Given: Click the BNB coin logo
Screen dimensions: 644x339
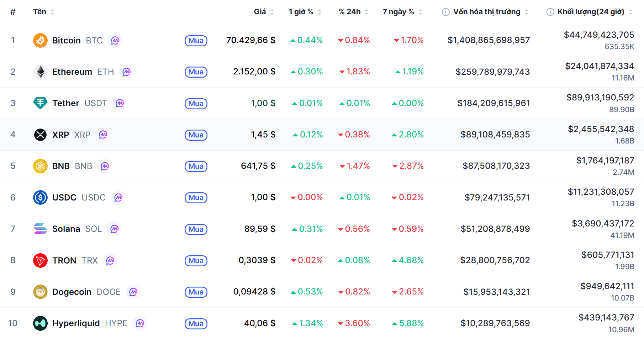Looking at the screenshot, I should click(40, 166).
